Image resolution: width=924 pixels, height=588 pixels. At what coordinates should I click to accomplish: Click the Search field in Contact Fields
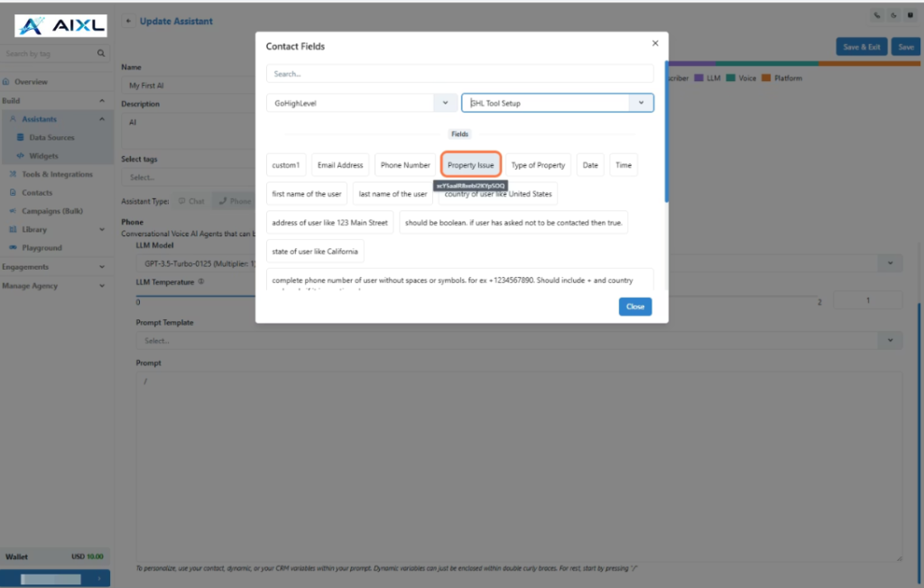459,73
